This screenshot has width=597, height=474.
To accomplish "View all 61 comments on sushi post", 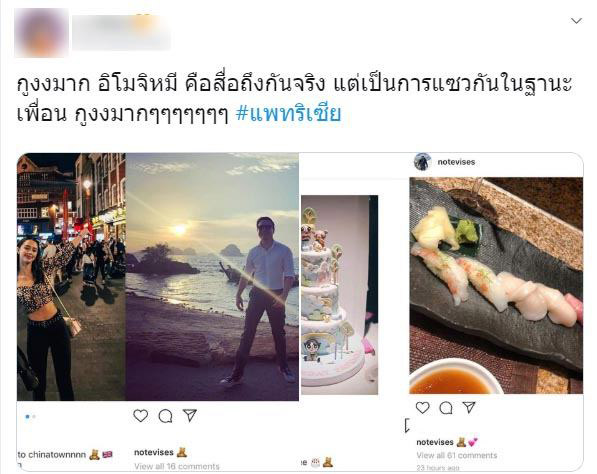I will [x=457, y=455].
